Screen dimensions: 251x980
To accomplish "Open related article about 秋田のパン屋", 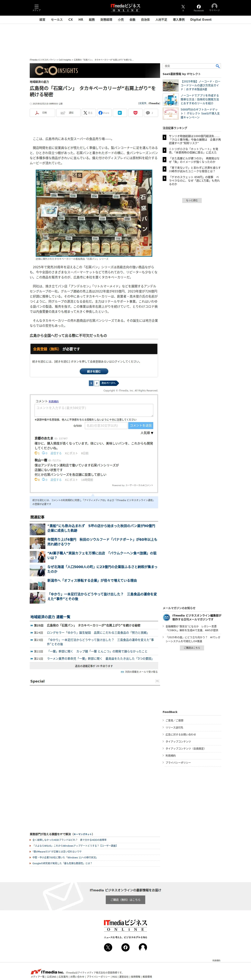I will pyautogui.click(x=101, y=528).
